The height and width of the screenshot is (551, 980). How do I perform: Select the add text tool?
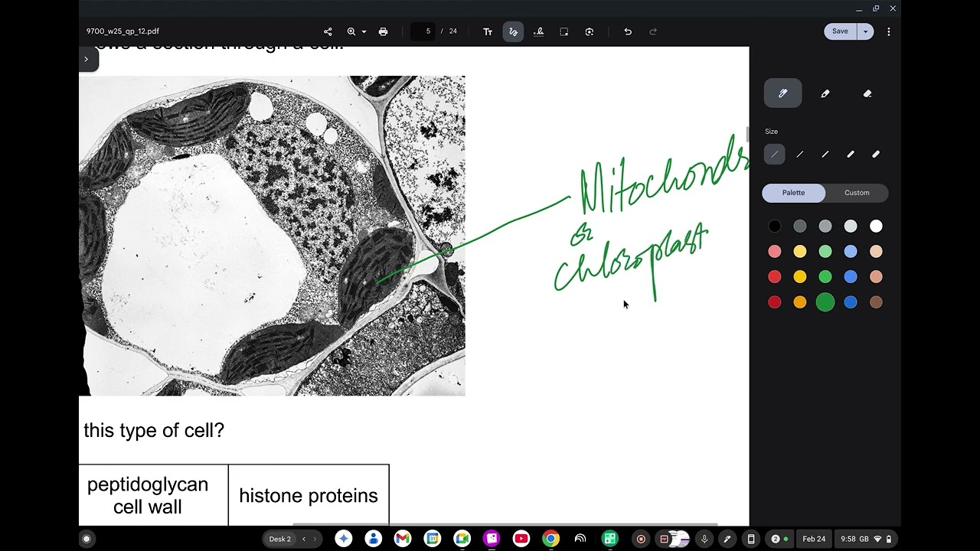tap(488, 31)
